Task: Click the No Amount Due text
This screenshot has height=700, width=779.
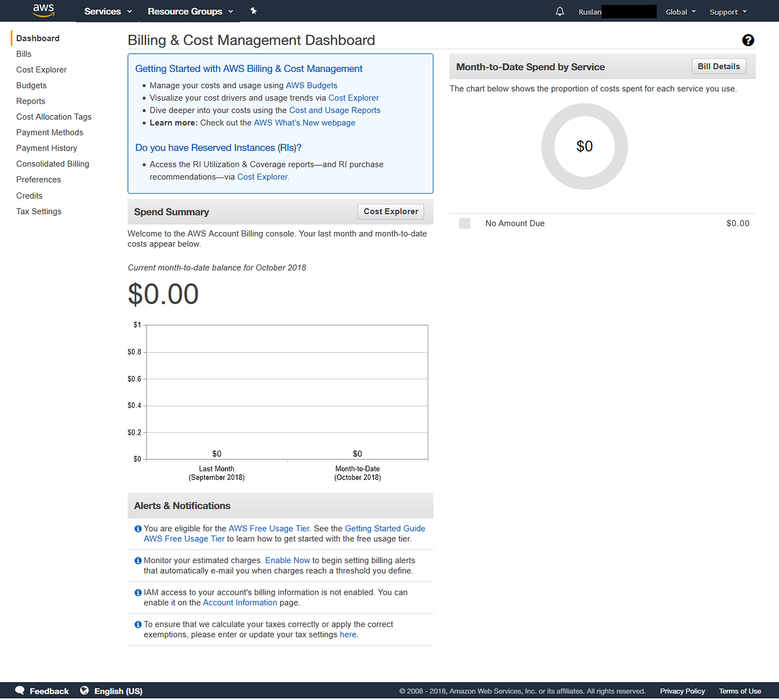Action: click(x=515, y=224)
